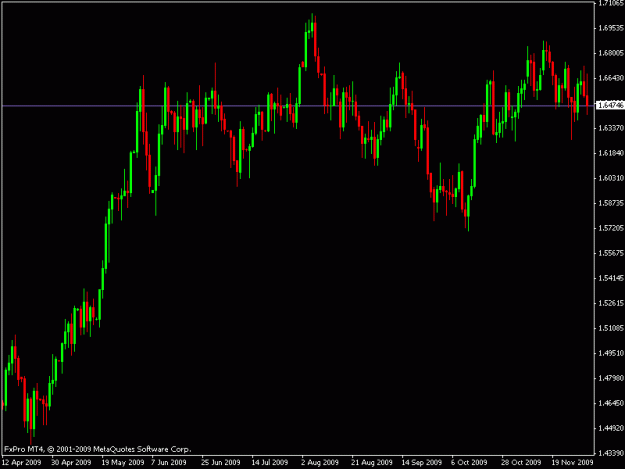This screenshot has width=625, height=469.
Task: Click the 21 Aug 2009 date label
Action: tap(372, 463)
